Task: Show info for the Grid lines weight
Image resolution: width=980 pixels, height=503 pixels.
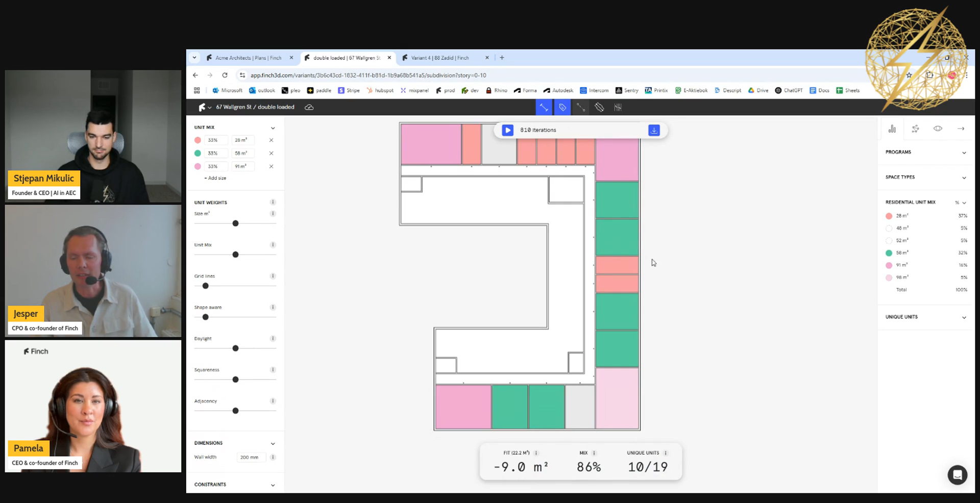Action: click(x=273, y=276)
